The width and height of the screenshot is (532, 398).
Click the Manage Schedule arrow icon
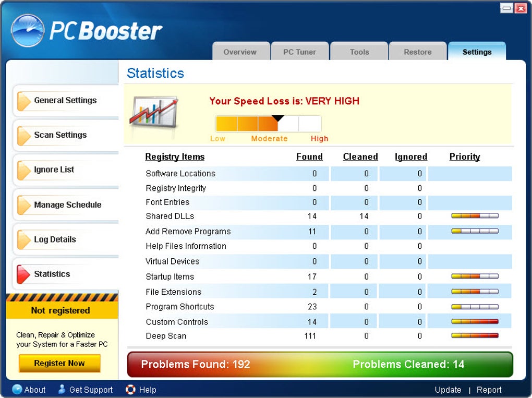tap(24, 206)
